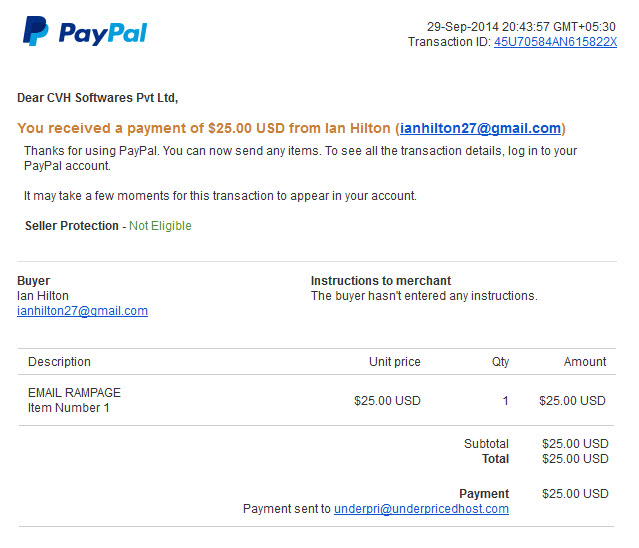Open buyer email link under Ian Hilton
The width and height of the screenshot is (639, 548).
[82, 311]
